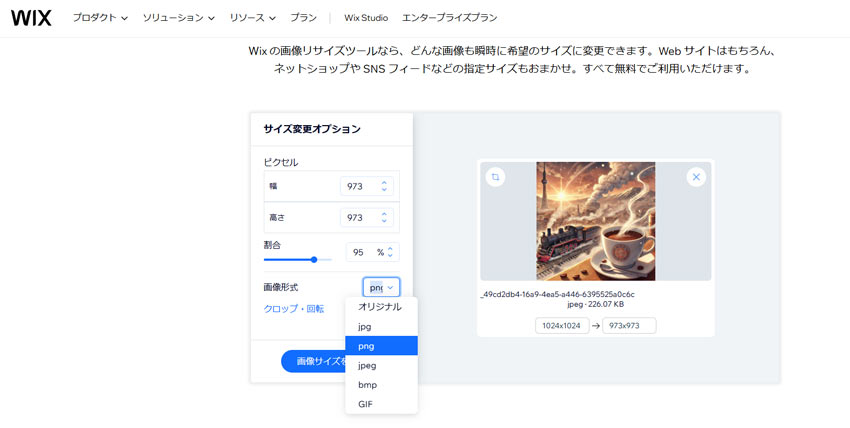
Task: Open the リソース dropdown menu
Action: 252,18
